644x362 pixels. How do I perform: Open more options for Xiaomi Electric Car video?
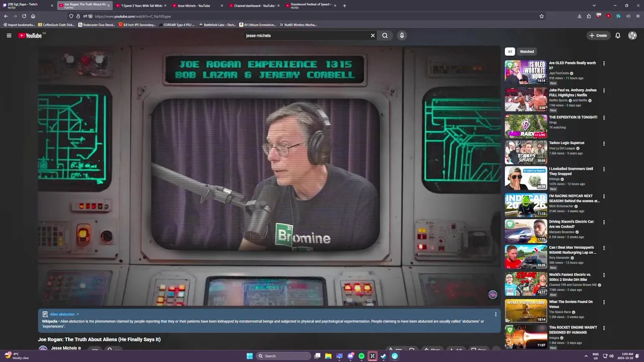coord(604,222)
